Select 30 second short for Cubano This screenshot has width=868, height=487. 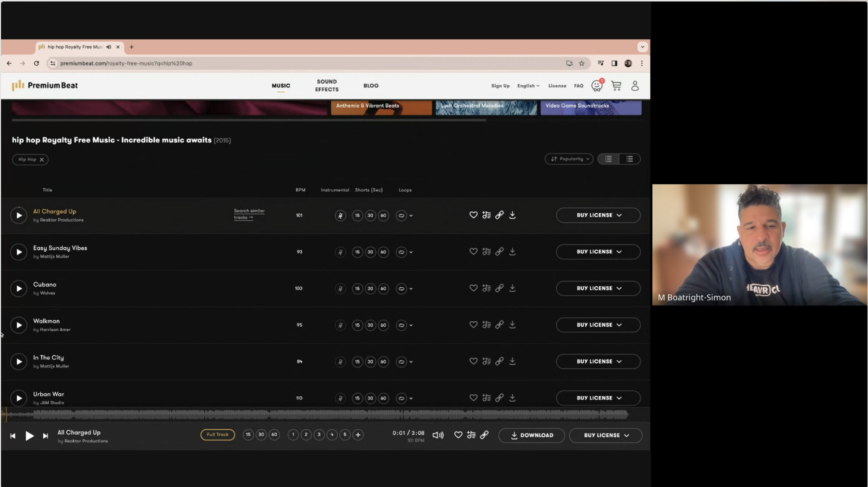point(370,288)
